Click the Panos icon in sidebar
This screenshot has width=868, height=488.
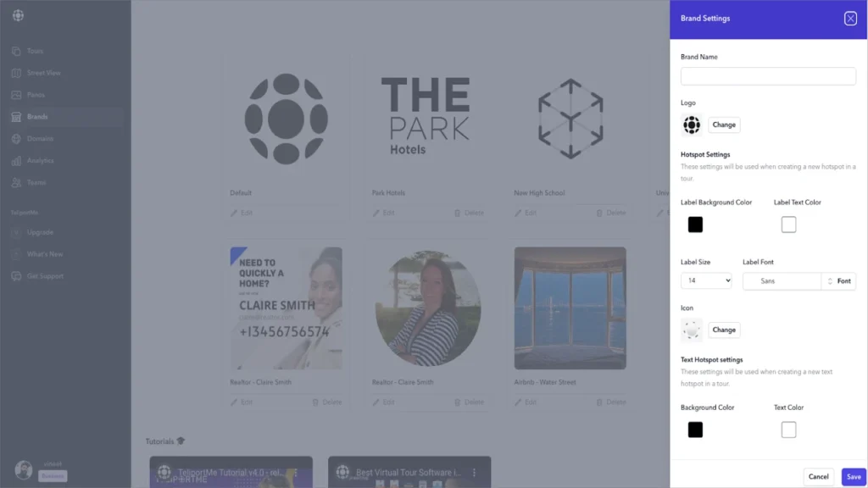pos(16,95)
